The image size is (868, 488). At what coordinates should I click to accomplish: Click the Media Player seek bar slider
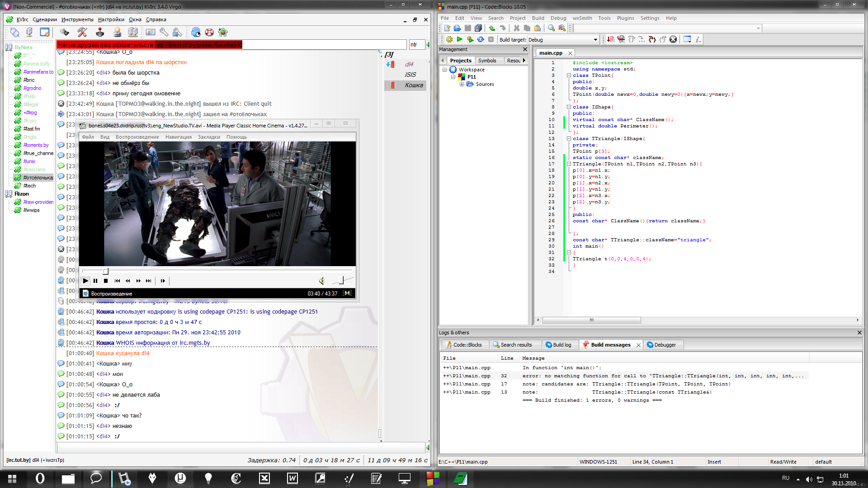click(x=106, y=272)
